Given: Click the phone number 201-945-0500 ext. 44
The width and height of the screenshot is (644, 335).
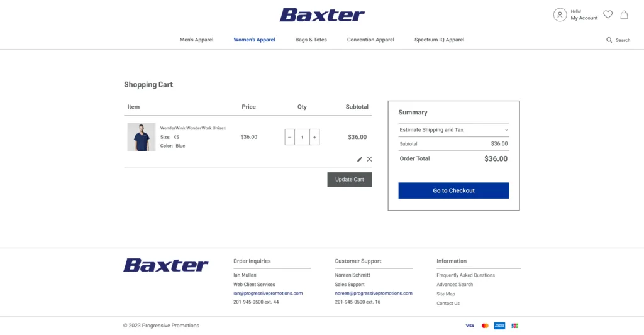Looking at the screenshot, I should pos(256,302).
